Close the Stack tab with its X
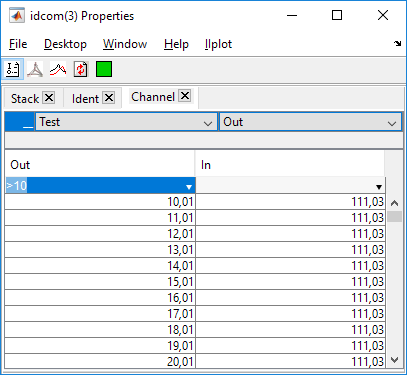Screen dimensions: 407x375 [49, 98]
